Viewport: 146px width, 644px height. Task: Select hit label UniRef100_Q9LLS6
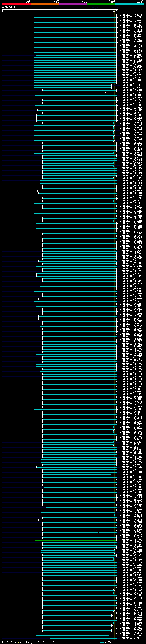pos(131,17)
